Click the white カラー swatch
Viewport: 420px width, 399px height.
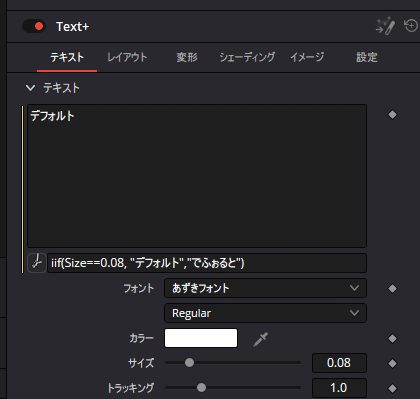click(201, 338)
